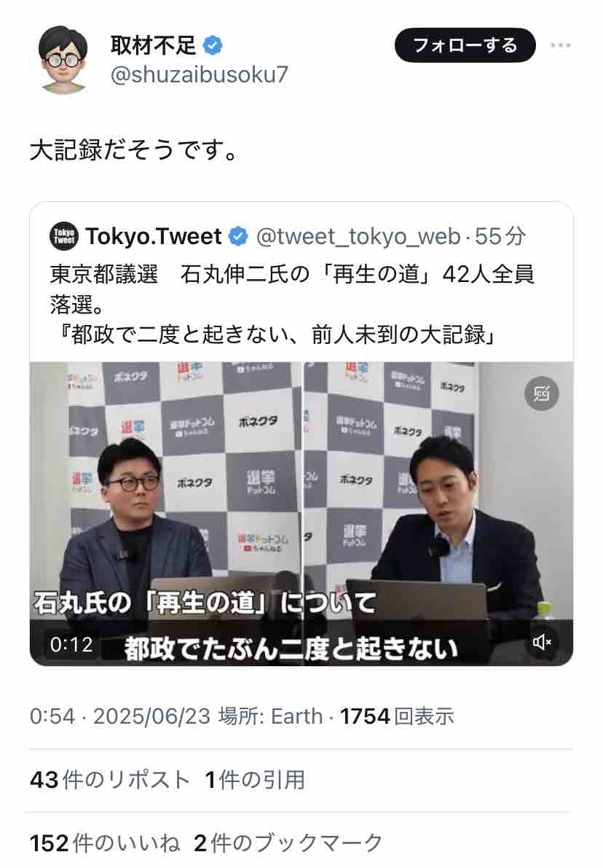Viewport: 603px width, 868px height.
Task: Toggle video captions CC icon
Action: pos(542,394)
